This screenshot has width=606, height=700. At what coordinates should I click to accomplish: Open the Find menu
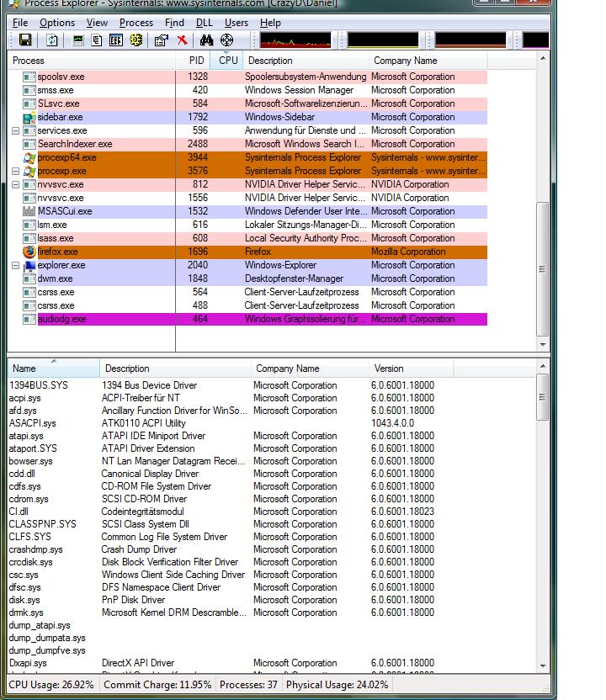[174, 23]
